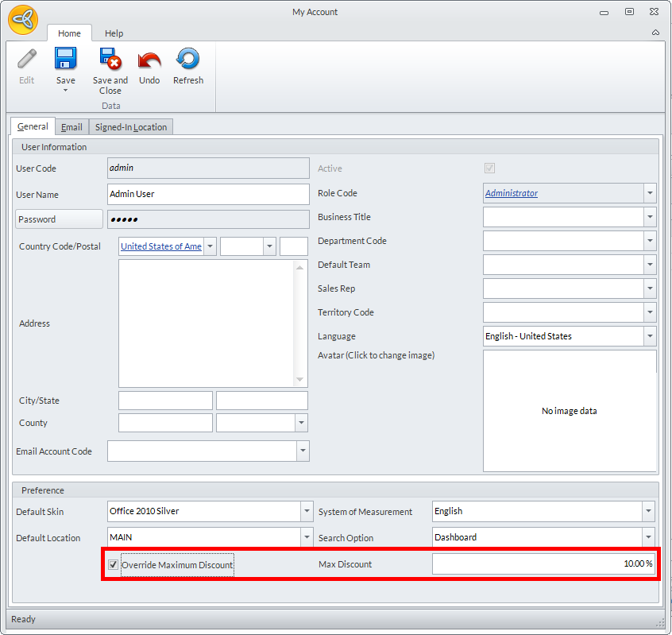Collapse the ribbon using chevron icon

(655, 33)
